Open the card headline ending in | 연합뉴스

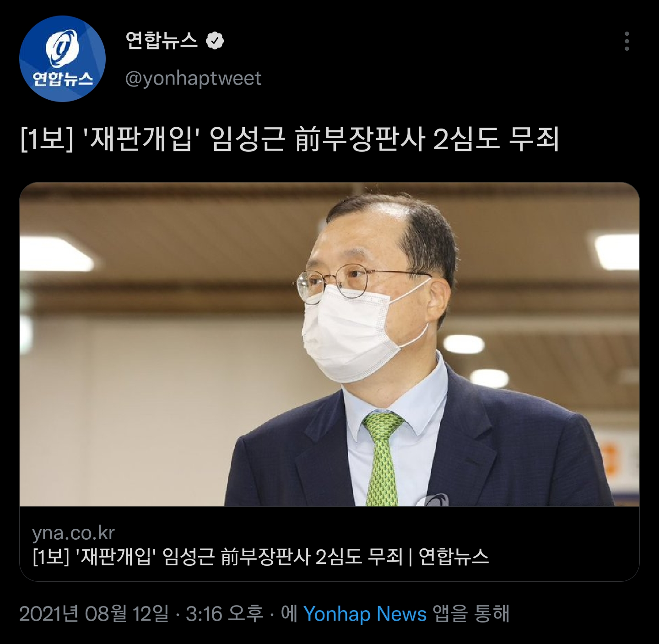pyautogui.click(x=260, y=557)
